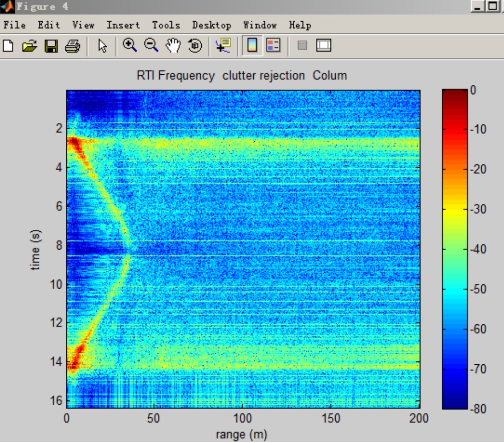Enable the Rotate 3D tool
The image size is (504, 443).
(195, 45)
